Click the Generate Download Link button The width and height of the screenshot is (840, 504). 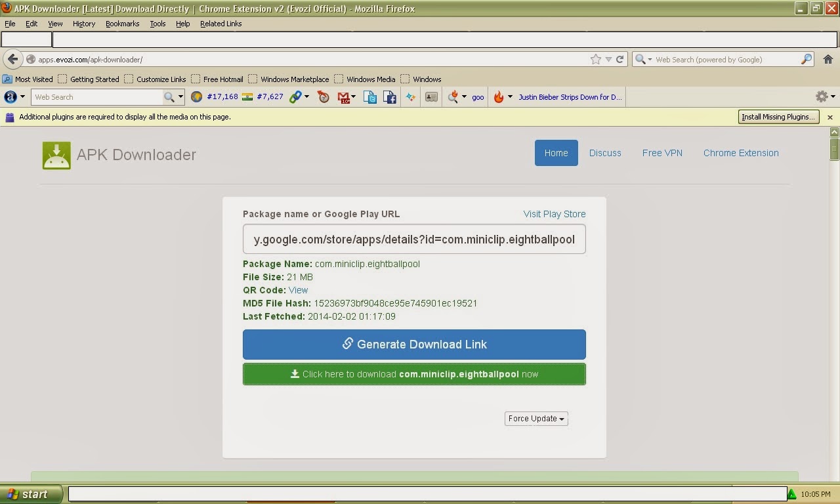(414, 345)
